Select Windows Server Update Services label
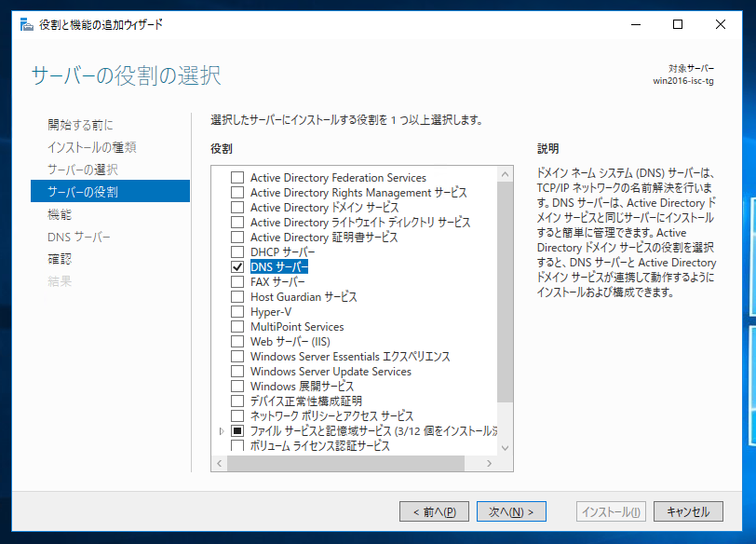The image size is (756, 544). click(331, 372)
